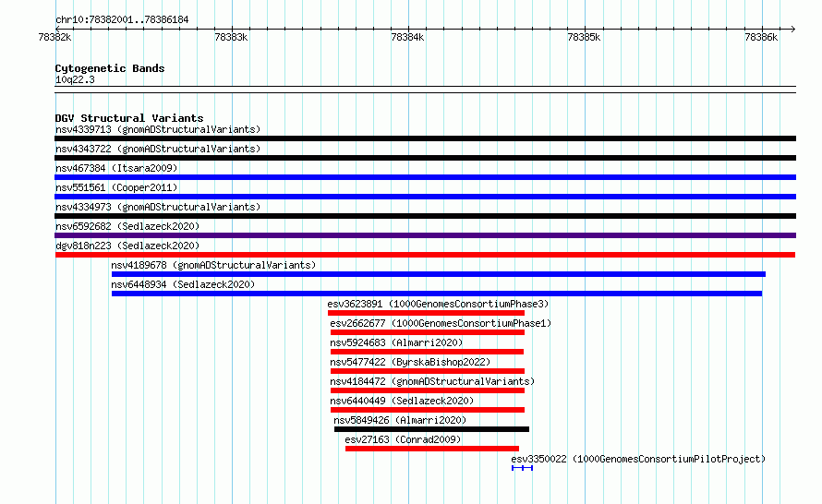This screenshot has width=822, height=504.
Task: Select the black bar under nsv5849426
Action: tap(431, 429)
